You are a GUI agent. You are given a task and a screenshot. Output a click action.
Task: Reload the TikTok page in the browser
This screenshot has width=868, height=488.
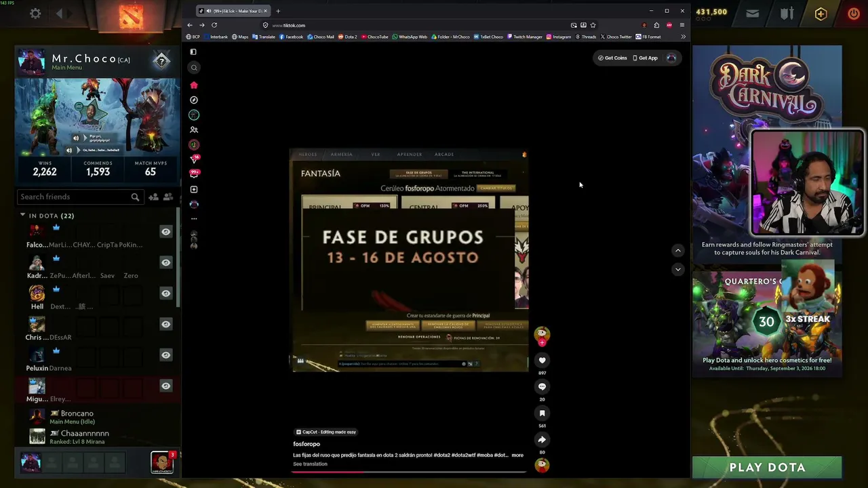[x=214, y=25]
